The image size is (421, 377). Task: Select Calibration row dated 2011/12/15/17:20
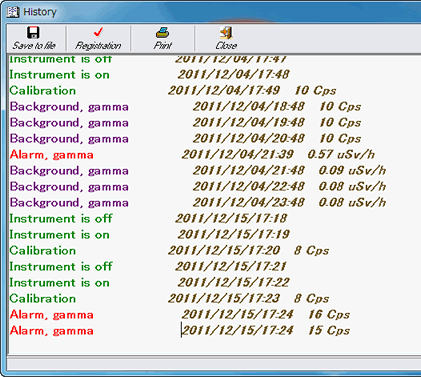pyautogui.click(x=169, y=250)
